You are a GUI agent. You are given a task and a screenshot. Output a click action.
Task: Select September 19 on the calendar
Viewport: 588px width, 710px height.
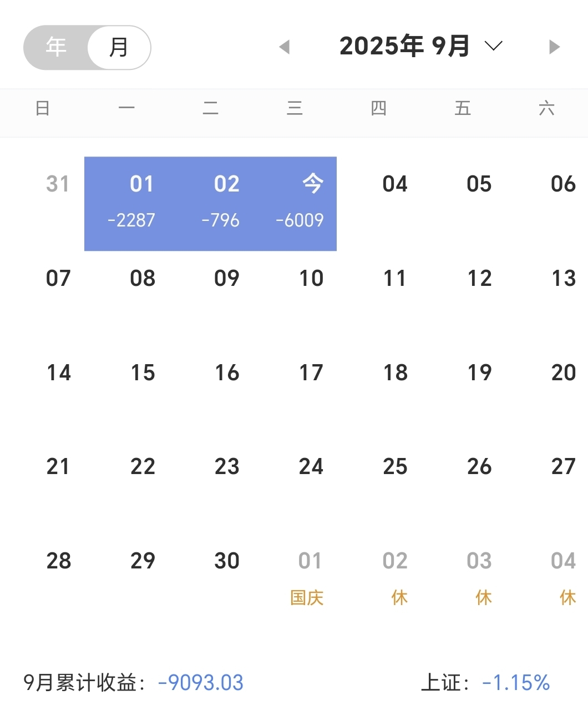click(x=479, y=372)
